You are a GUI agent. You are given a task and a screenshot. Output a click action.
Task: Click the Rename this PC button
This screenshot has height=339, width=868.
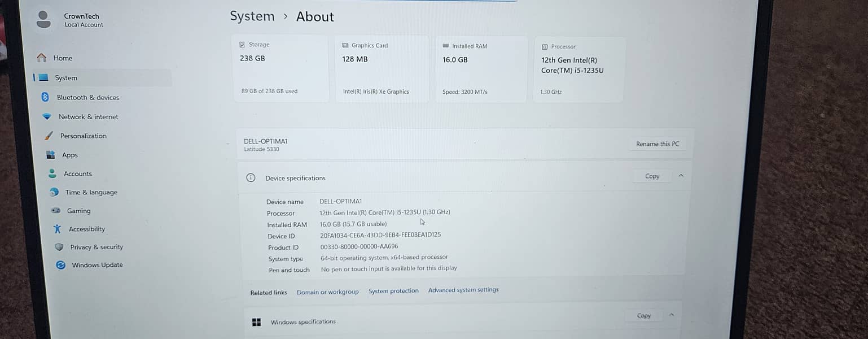pos(657,144)
